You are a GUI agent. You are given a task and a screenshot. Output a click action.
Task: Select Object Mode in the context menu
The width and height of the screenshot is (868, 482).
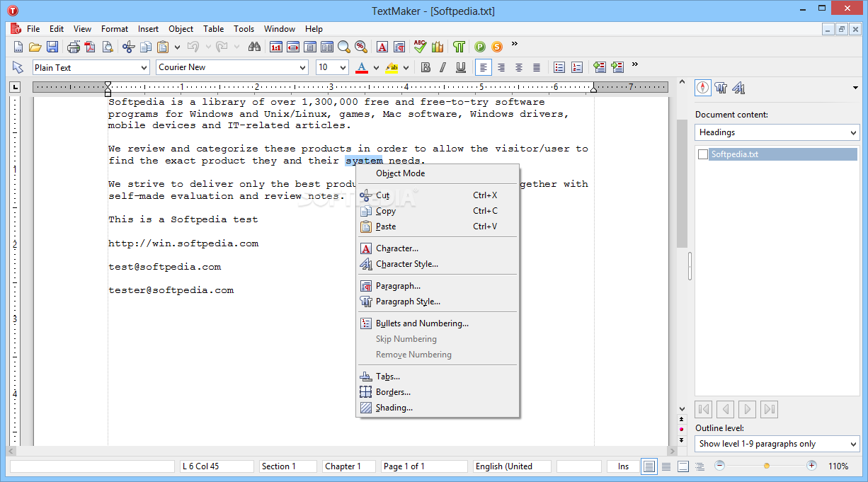click(437, 173)
